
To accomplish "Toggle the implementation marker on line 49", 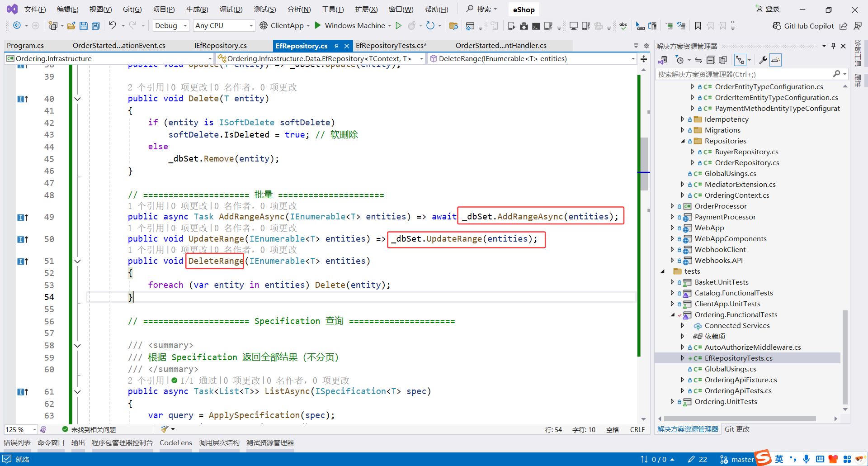I will [x=23, y=218].
